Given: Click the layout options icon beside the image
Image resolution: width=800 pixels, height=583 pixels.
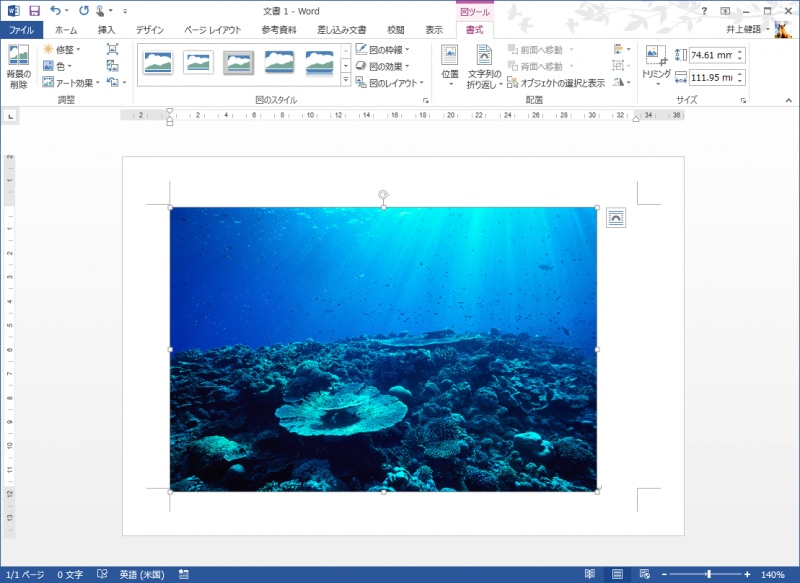Looking at the screenshot, I should 616,218.
